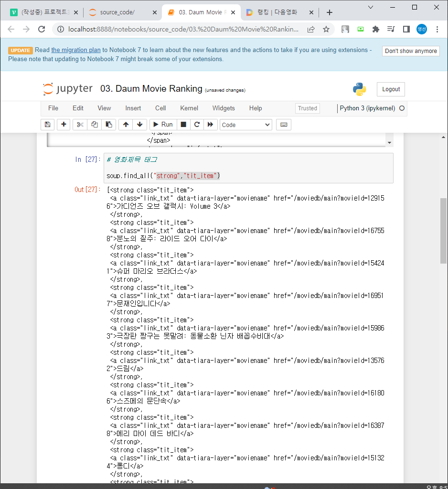Switch to the 랭킹 | 다음영화 tab
The width and height of the screenshot is (448, 489).
click(x=277, y=12)
